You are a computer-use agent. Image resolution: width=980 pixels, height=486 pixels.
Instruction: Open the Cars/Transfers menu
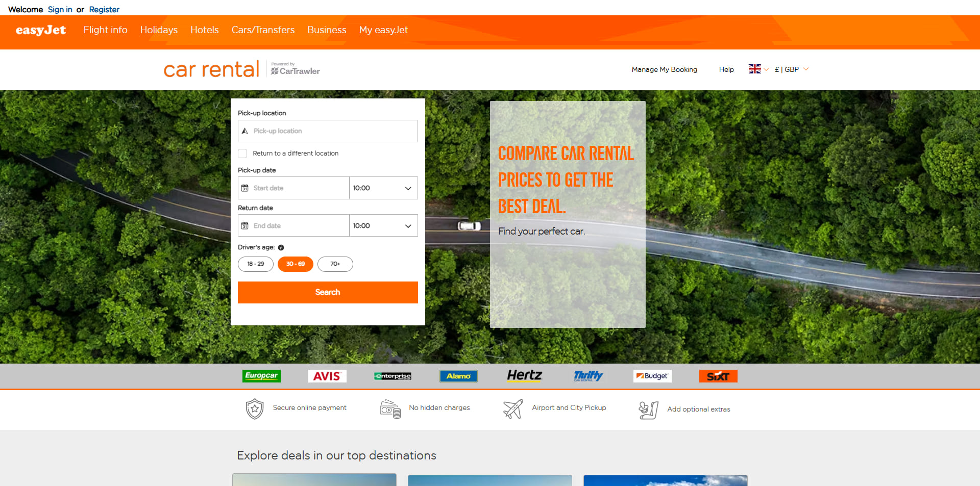263,30
